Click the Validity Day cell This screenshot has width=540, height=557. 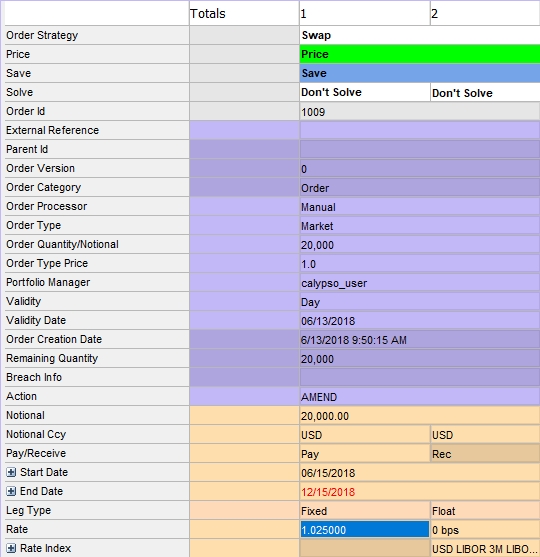pos(420,302)
